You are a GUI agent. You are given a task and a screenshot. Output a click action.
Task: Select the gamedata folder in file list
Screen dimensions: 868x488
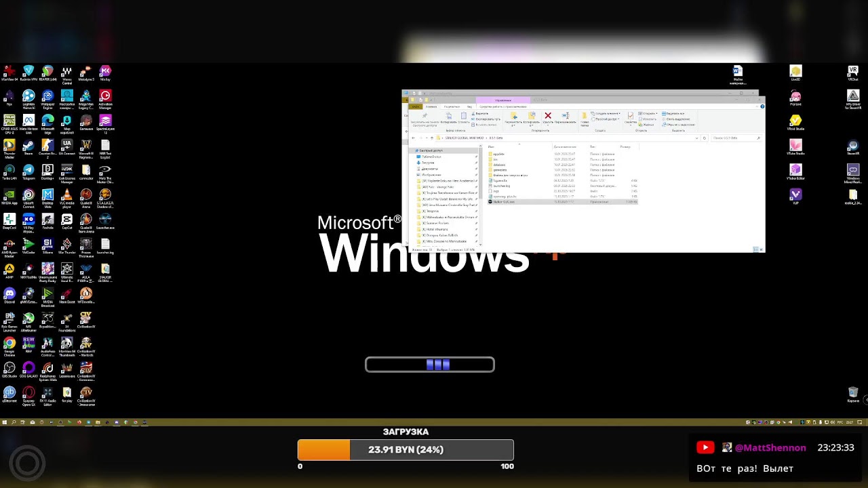[499, 170]
